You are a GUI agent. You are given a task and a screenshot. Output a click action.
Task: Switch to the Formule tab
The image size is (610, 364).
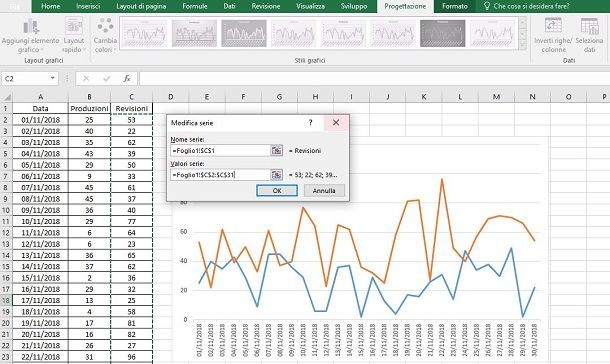(x=195, y=6)
